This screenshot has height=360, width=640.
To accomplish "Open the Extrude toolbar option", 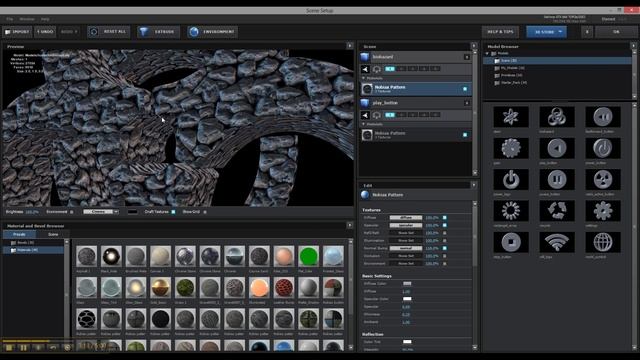I will pyautogui.click(x=158, y=32).
